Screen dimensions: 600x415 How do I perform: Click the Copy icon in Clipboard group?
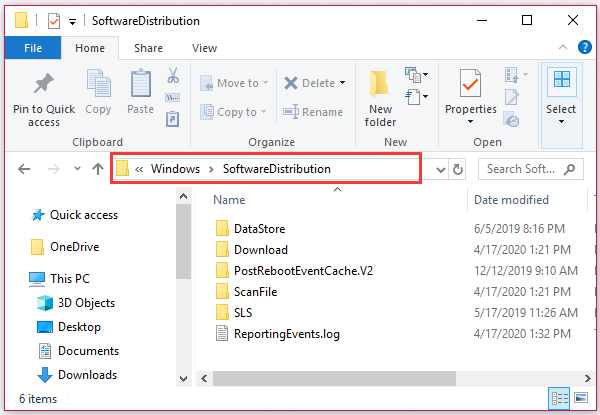click(x=99, y=83)
